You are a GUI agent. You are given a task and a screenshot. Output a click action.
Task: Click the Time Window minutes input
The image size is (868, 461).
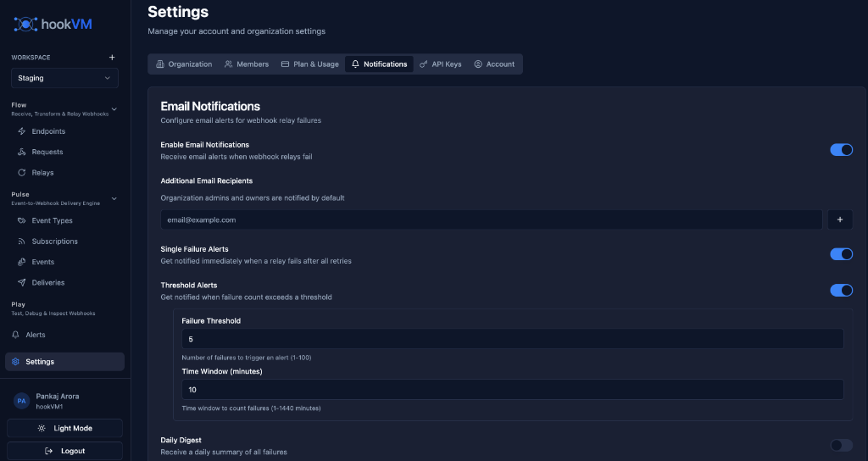click(513, 390)
